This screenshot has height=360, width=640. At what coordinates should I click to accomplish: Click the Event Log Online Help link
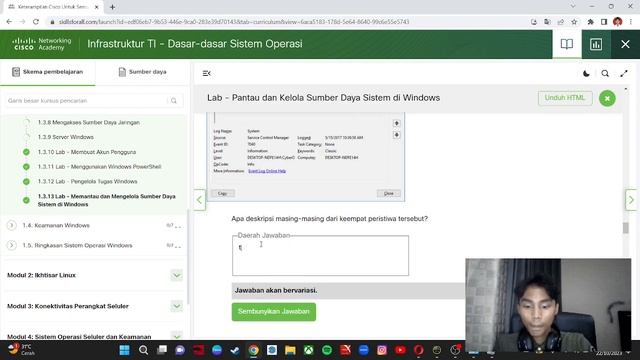click(267, 171)
